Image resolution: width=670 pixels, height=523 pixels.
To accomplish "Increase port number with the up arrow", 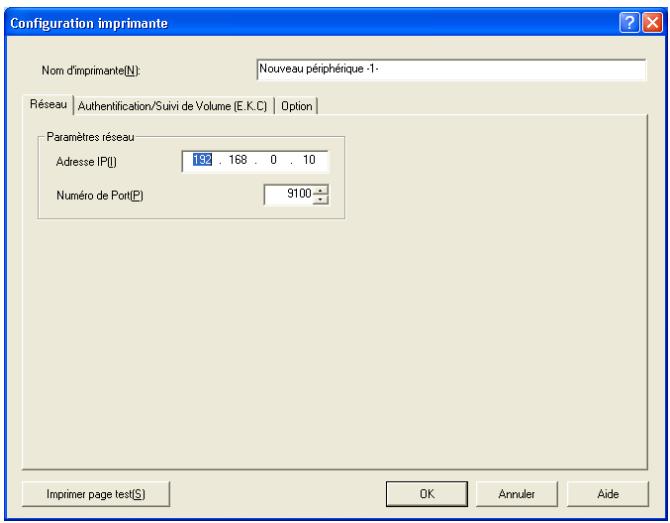I will coord(320,190).
